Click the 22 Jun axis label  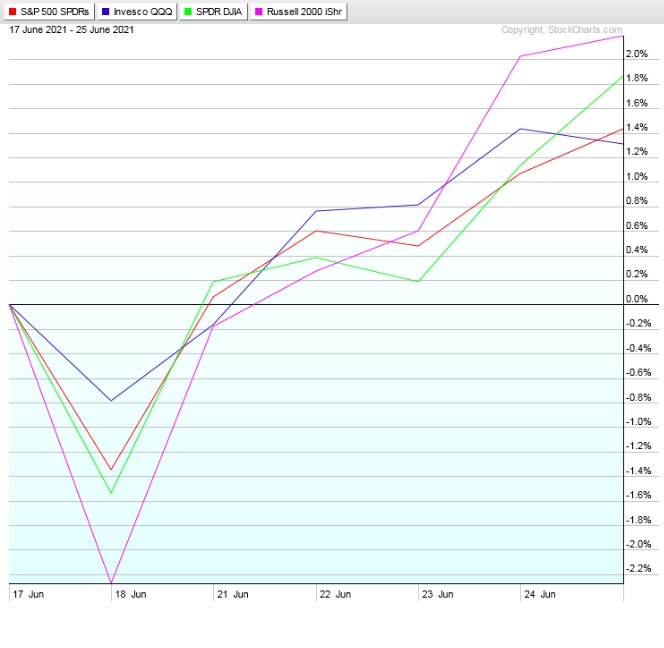point(335,594)
